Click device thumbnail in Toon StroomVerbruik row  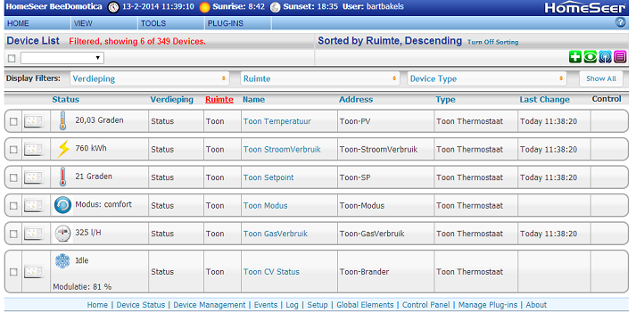pos(34,149)
